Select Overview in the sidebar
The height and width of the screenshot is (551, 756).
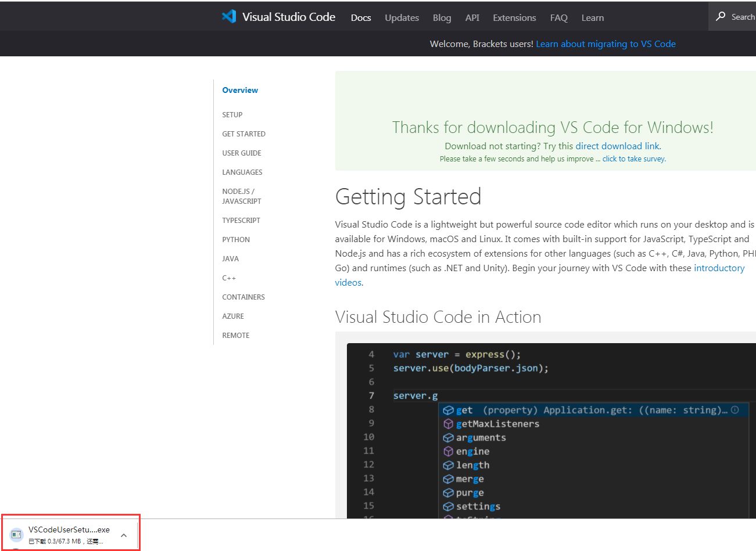240,90
